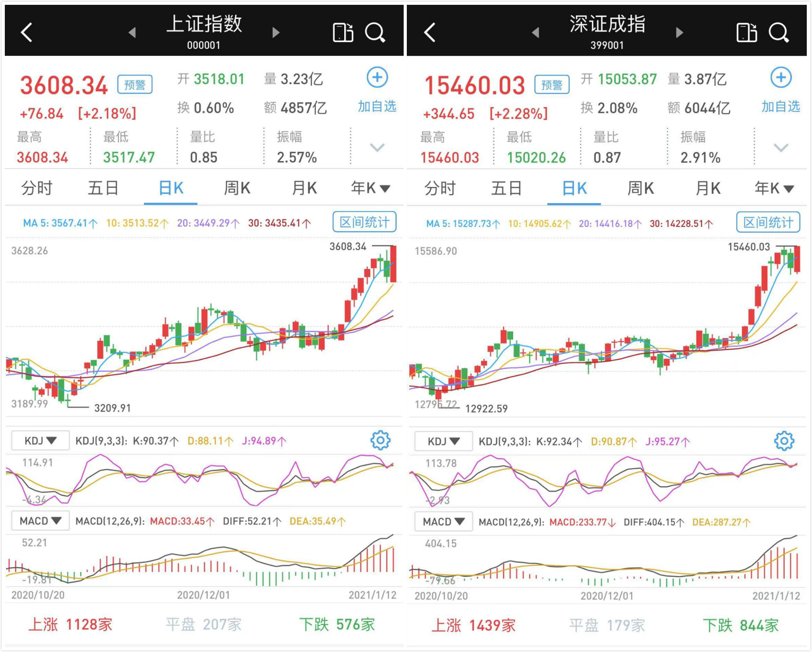Tap 上涨 1128家 advancers count
Viewport: 812px width, 652px height.
click(x=70, y=624)
